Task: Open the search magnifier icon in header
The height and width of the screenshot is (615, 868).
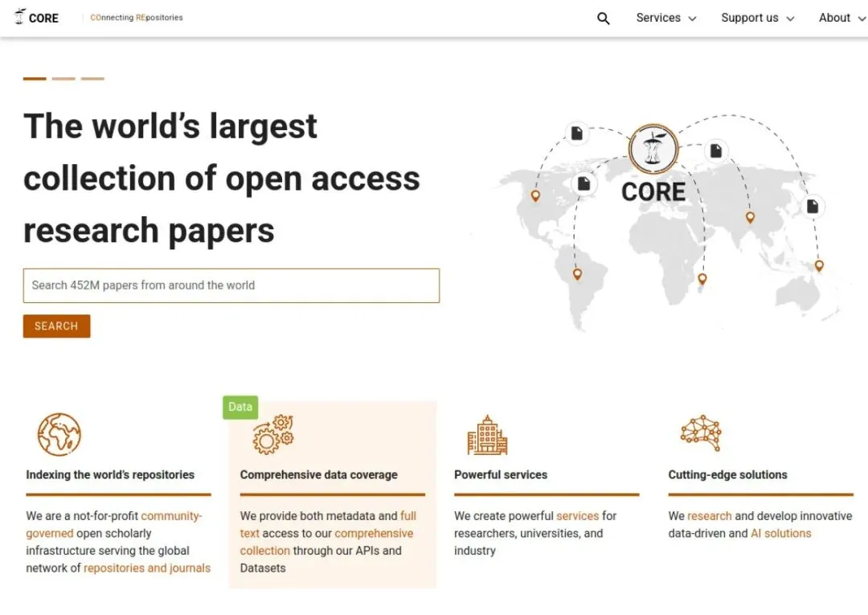Action: click(604, 18)
